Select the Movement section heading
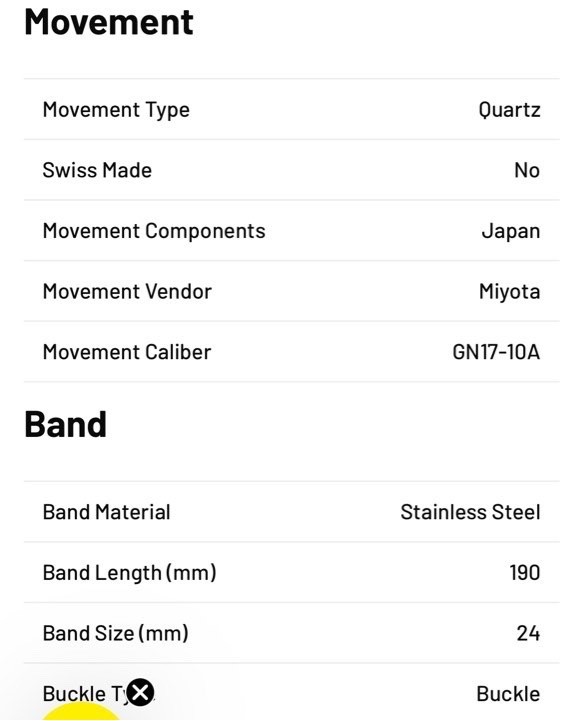 click(109, 23)
